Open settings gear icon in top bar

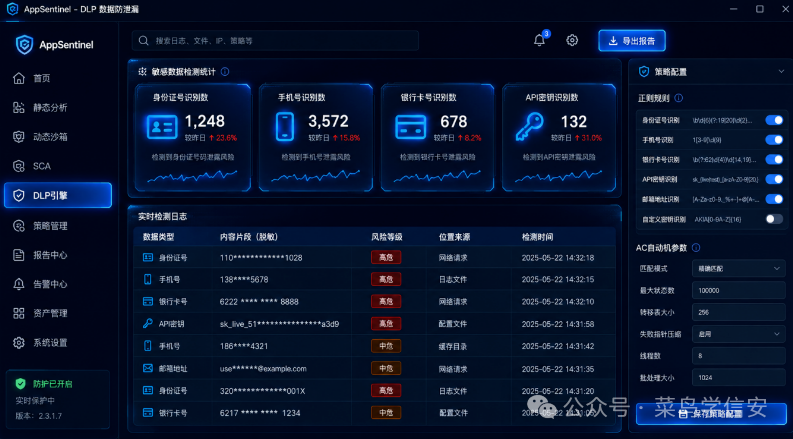[572, 40]
